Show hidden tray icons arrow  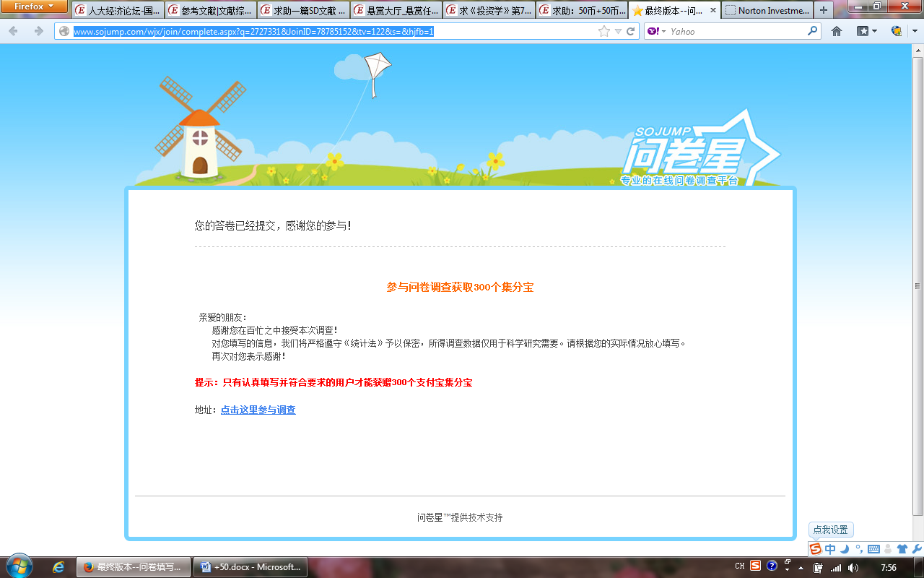pos(801,567)
